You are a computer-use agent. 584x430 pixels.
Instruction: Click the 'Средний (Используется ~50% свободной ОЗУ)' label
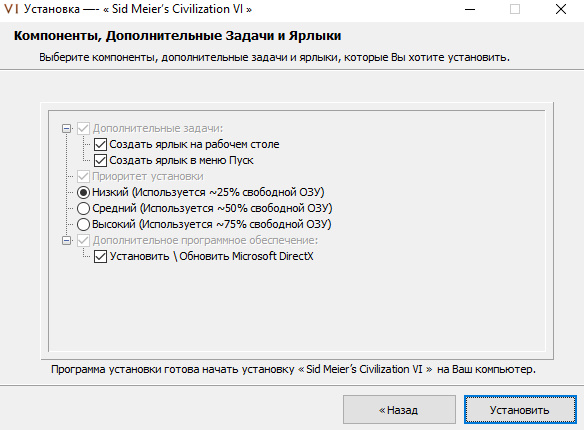tap(212, 208)
